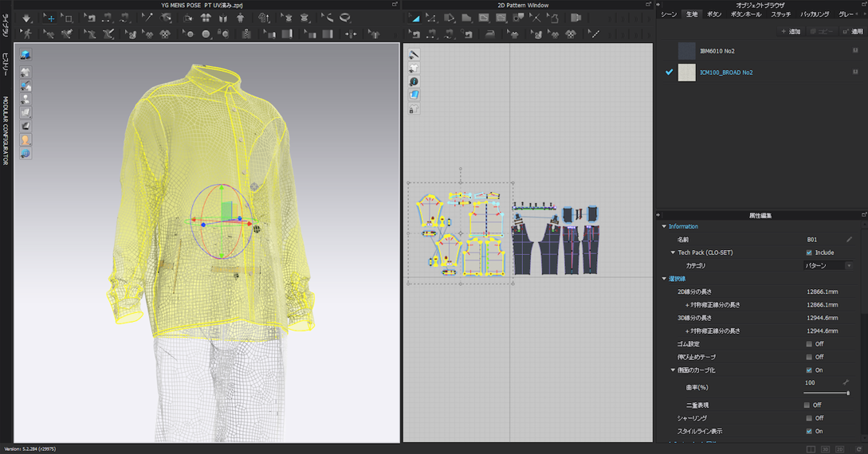
Task: Click the 追加 add button
Action: point(791,32)
